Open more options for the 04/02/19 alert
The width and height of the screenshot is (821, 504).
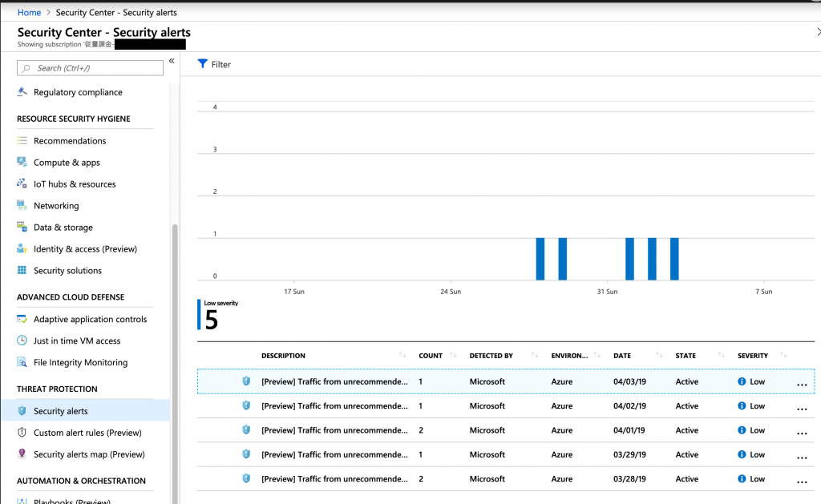(x=802, y=409)
